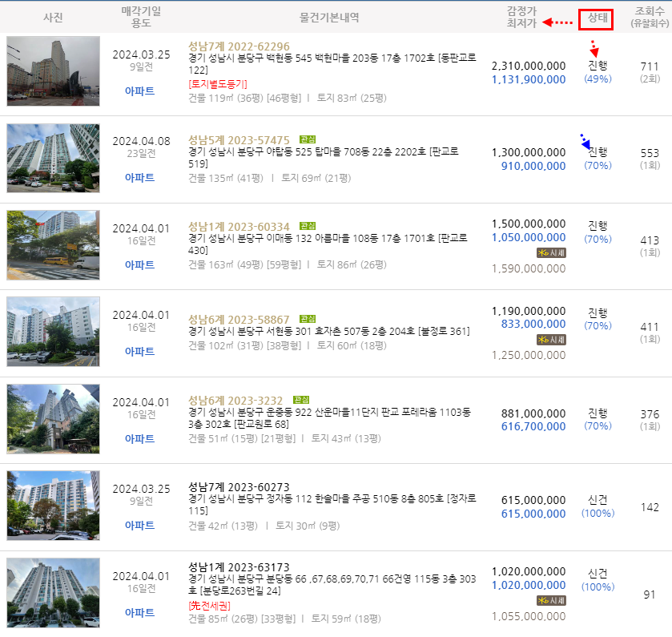The image size is (672, 637).
Task: Open thumbnail photo of 성남1계 2023-60334 listing
Action: click(x=53, y=244)
